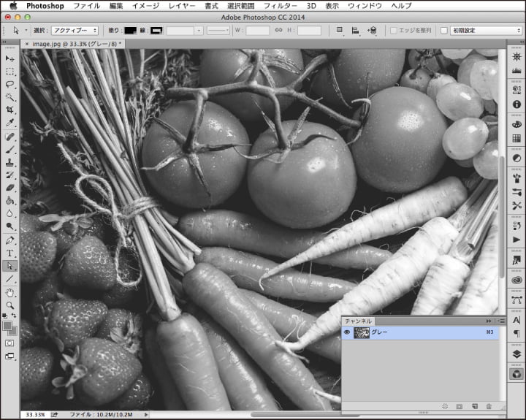
Task: Select the Lasso tool
Action: coord(10,84)
